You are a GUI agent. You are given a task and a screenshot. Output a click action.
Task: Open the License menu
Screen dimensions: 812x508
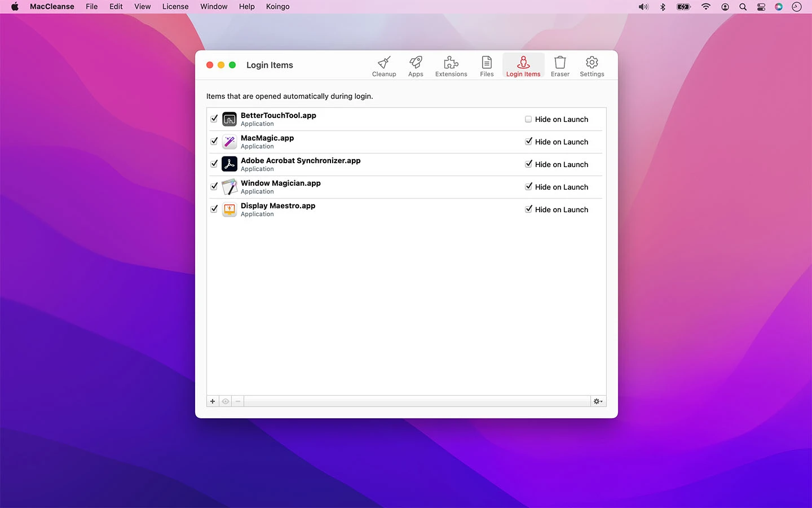[175, 7]
